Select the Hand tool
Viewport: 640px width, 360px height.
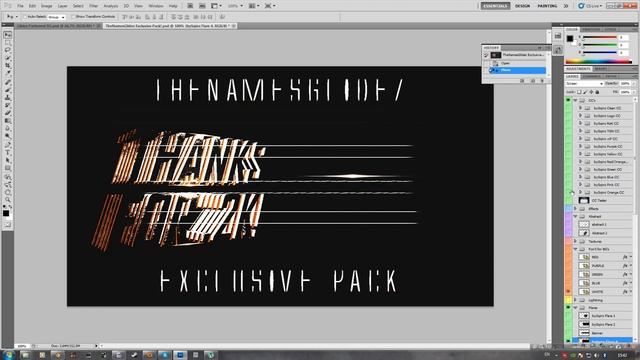(7, 193)
